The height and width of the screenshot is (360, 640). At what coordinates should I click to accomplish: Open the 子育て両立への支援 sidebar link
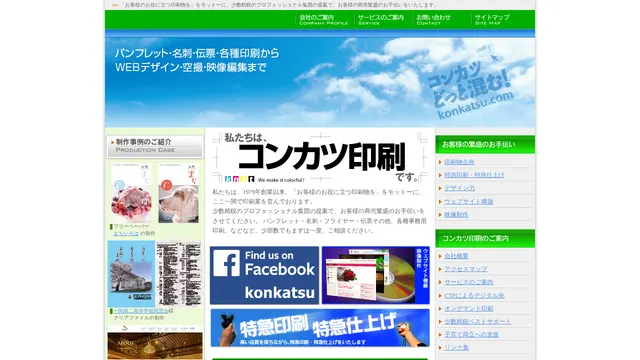471,335
